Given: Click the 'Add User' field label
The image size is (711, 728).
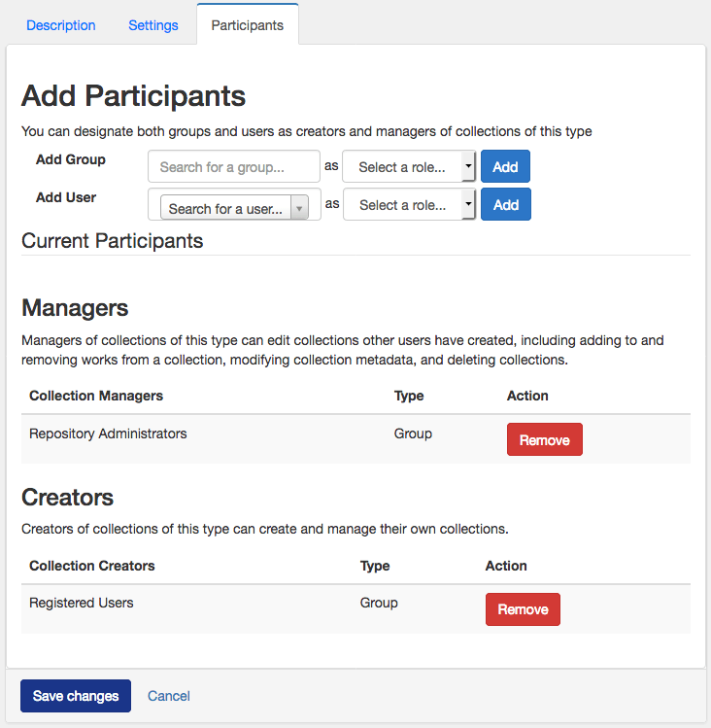Looking at the screenshot, I should click(x=66, y=197).
